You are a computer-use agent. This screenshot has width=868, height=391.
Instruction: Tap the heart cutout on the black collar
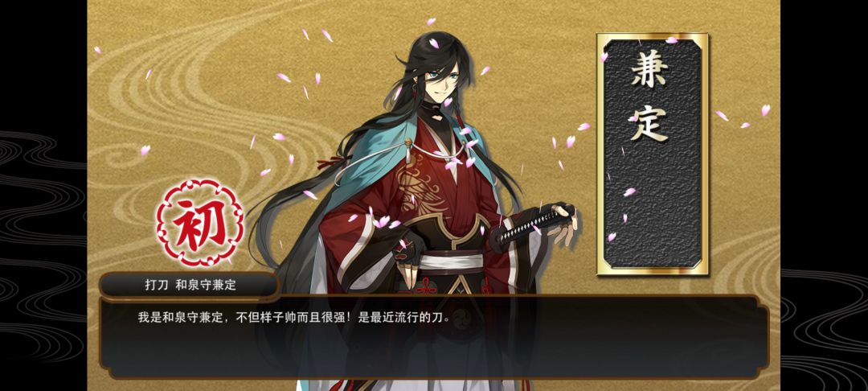436,117
